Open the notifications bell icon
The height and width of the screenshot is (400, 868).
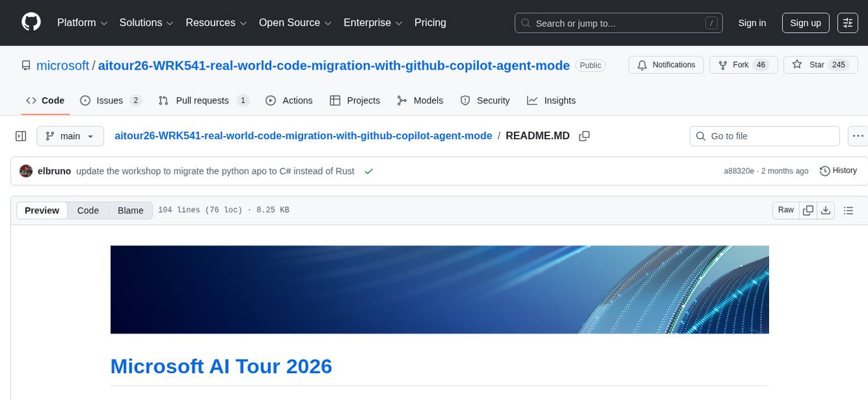[643, 65]
